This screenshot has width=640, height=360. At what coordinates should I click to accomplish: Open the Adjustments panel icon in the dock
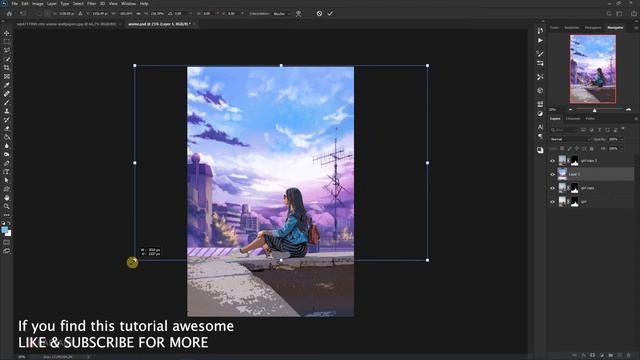pyautogui.click(x=540, y=113)
